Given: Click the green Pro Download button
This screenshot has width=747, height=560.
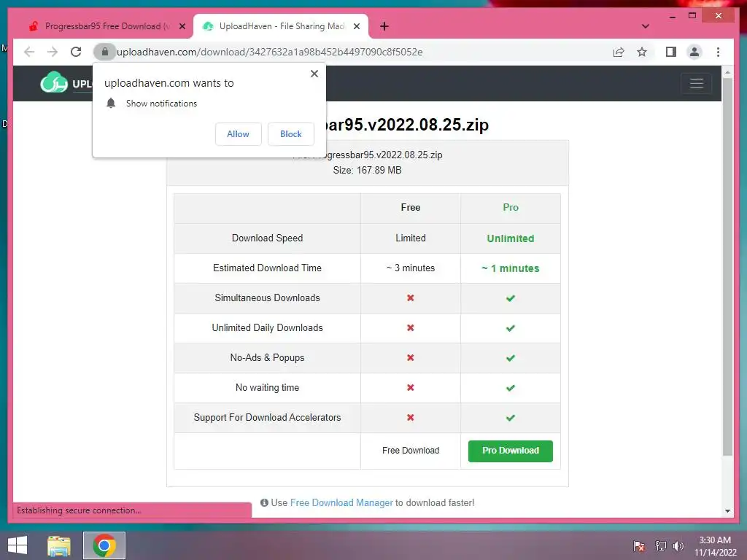Looking at the screenshot, I should point(510,451).
